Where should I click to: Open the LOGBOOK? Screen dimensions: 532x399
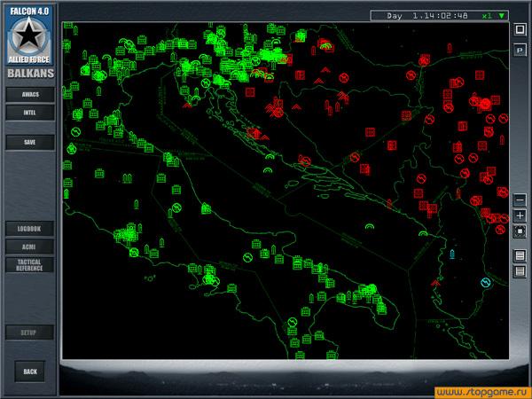pyautogui.click(x=29, y=229)
